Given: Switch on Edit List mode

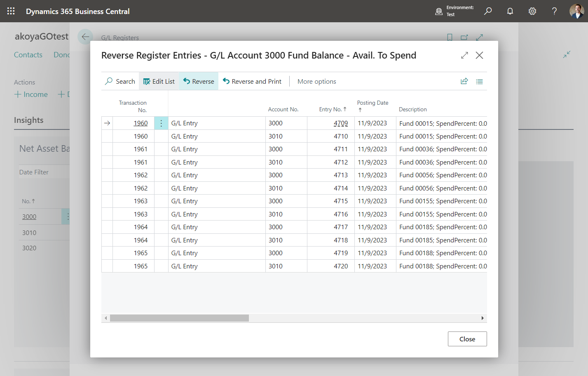Looking at the screenshot, I should [159, 81].
